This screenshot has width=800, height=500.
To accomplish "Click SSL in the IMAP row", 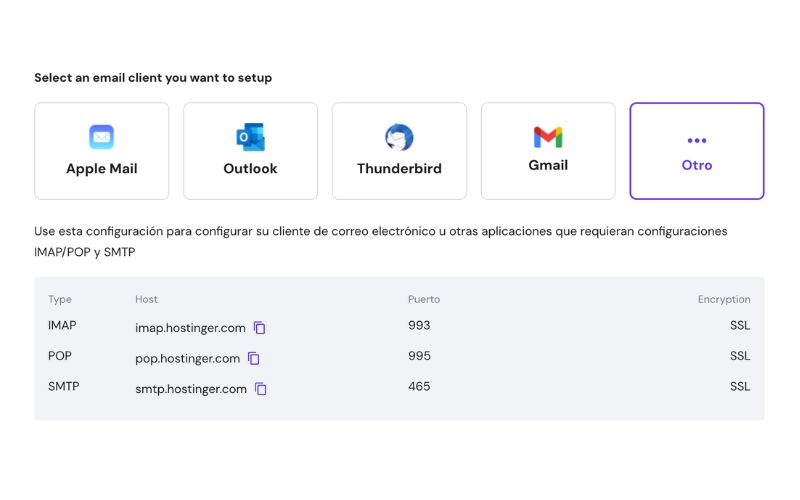I will pyautogui.click(x=740, y=326).
